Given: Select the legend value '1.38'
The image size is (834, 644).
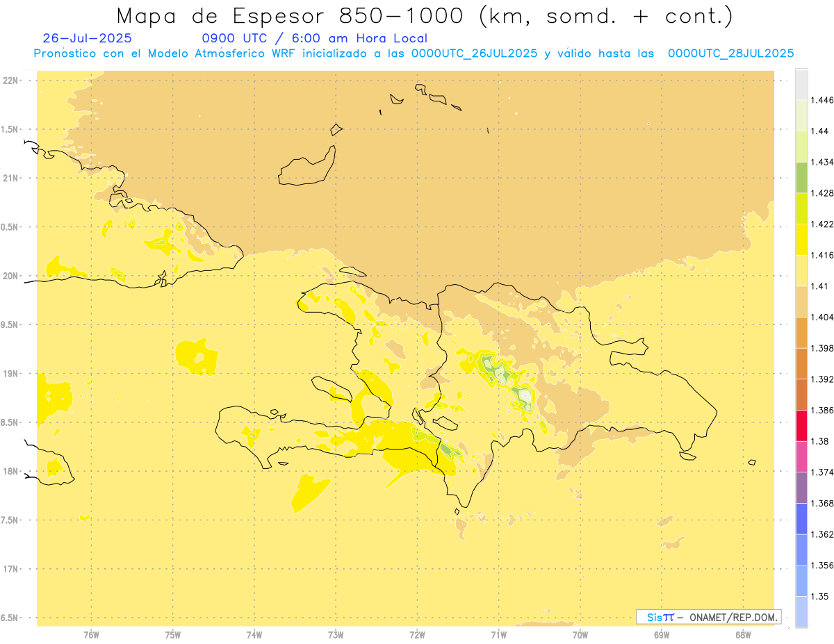Looking at the screenshot, I should click(x=819, y=441).
